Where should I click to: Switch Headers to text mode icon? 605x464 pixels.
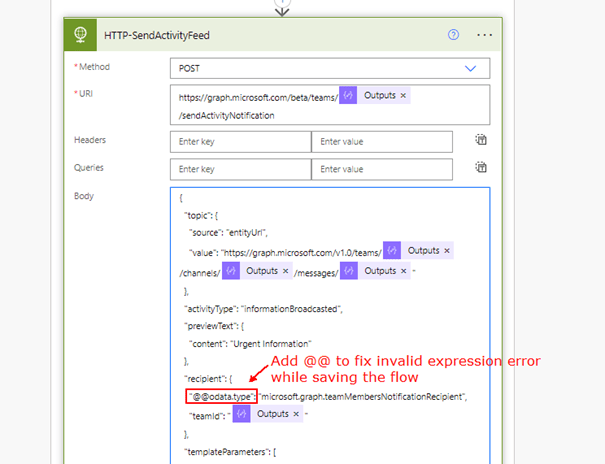point(481,140)
